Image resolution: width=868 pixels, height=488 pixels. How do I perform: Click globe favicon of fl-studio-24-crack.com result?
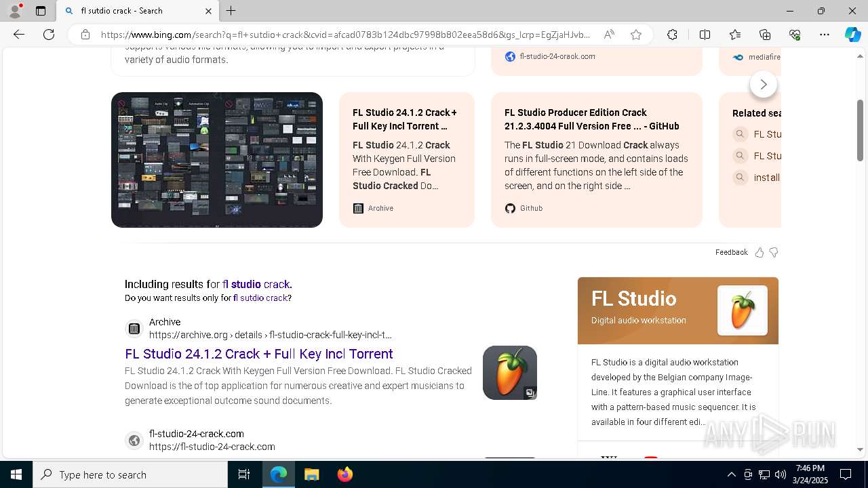134,441
